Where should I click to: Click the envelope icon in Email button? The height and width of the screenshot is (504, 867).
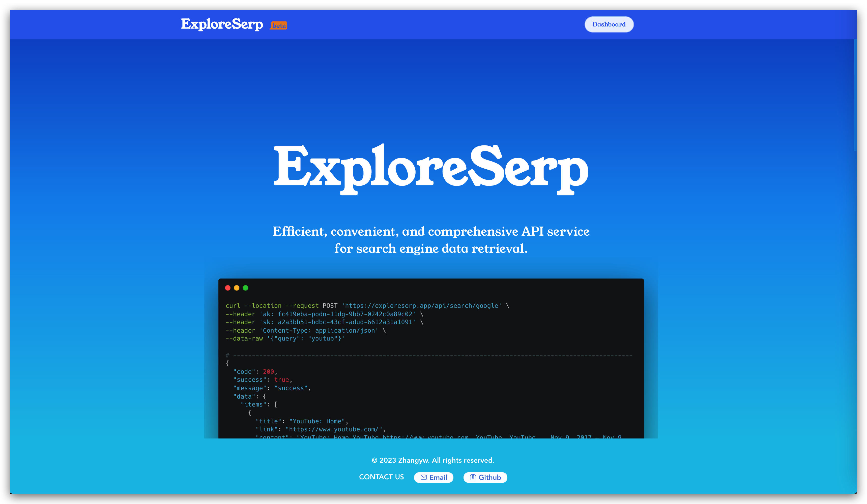(423, 477)
